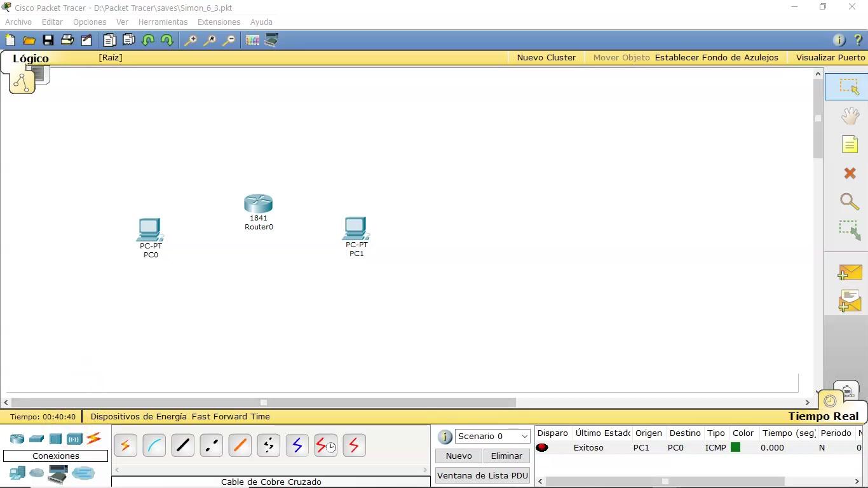The image size is (868, 488).
Task: Click Fast Forward Time
Action: point(231,417)
